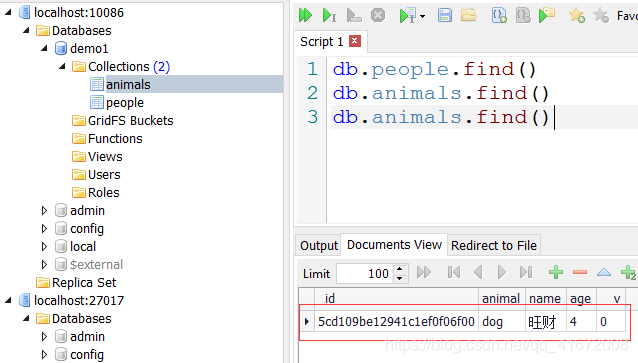Screen dimensions: 638x363
Task: Open the Users folder
Action: click(x=104, y=175)
